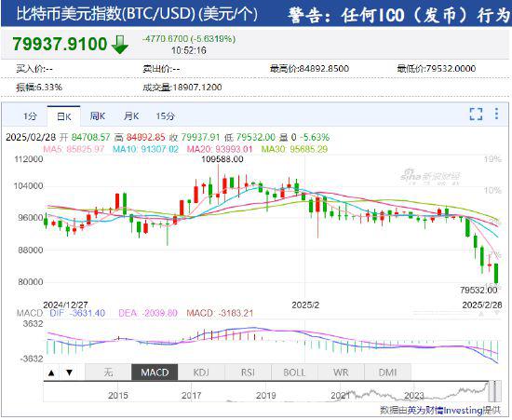The image size is (512, 420).
Task: Click the 2023 timeline marker
Action: (x=414, y=396)
